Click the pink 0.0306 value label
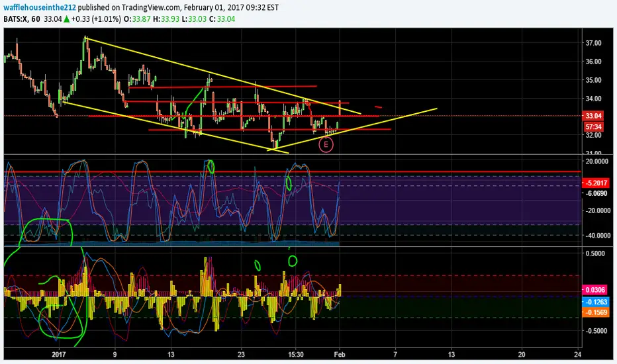The width and height of the screenshot is (617, 364). point(595,290)
